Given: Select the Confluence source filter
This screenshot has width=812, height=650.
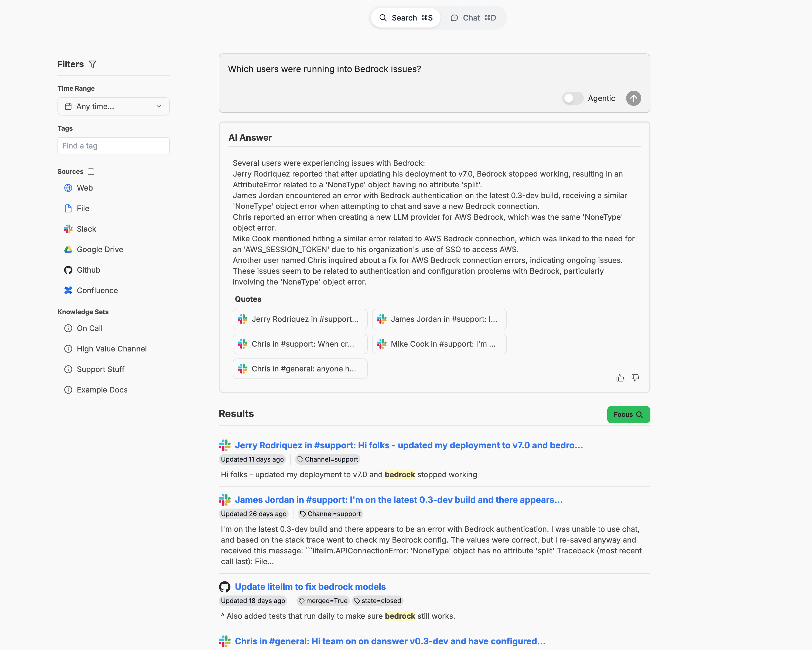Looking at the screenshot, I should [97, 290].
